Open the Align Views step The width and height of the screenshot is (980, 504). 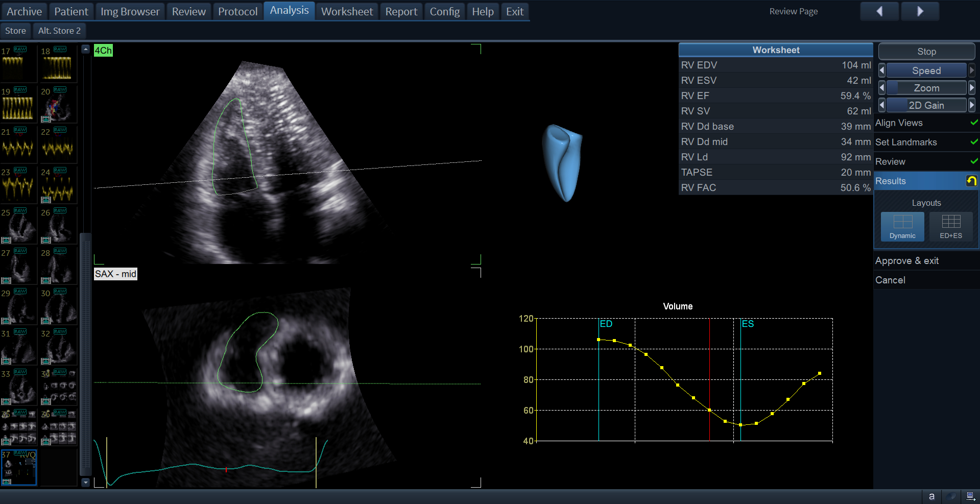[899, 123]
